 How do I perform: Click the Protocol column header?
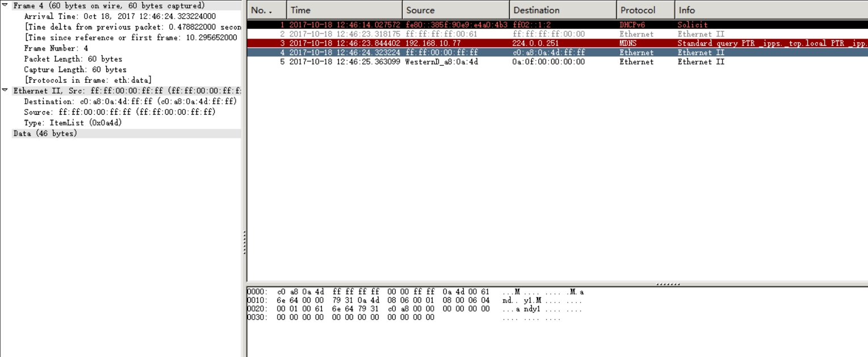[x=646, y=10]
